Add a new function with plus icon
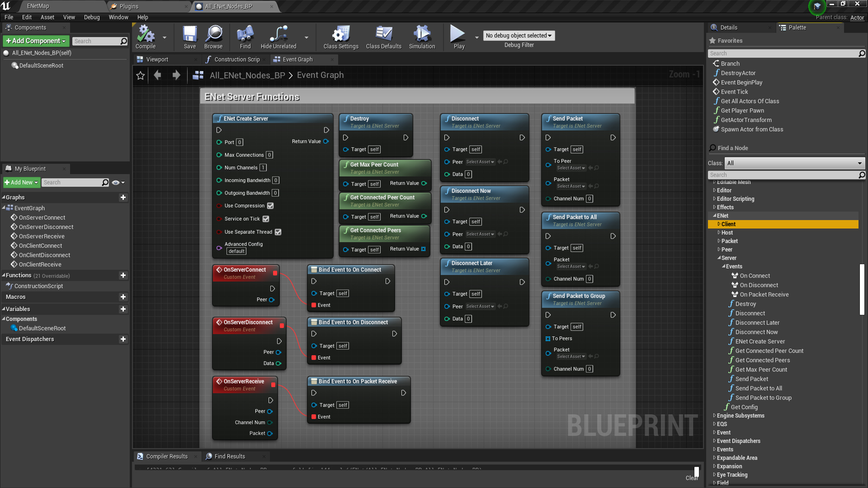The height and width of the screenshot is (488, 868). click(x=123, y=275)
